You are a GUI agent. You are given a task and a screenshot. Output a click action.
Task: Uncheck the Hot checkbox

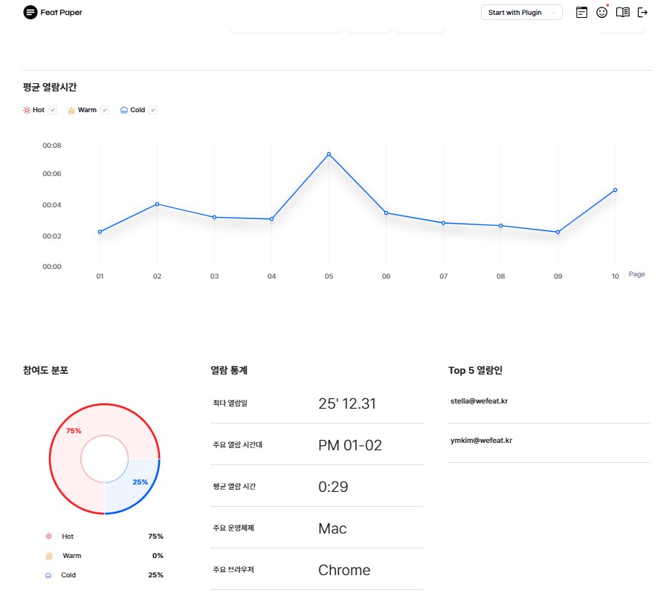pyautogui.click(x=53, y=110)
